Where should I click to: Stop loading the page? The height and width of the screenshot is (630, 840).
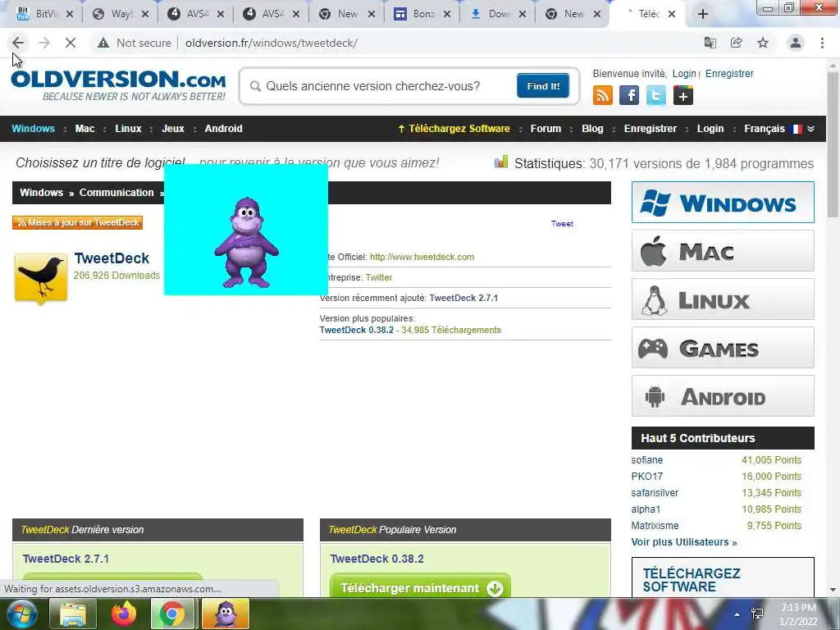(x=71, y=43)
